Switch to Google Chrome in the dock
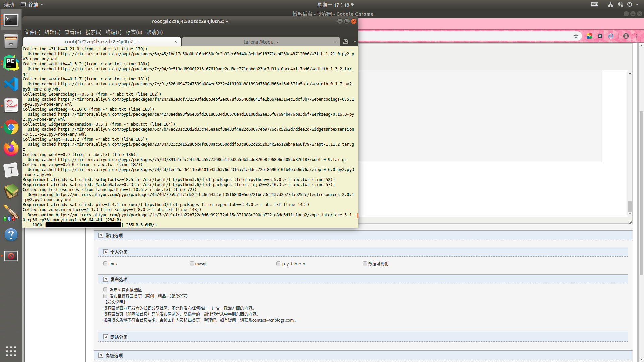The image size is (644, 362). [11, 127]
